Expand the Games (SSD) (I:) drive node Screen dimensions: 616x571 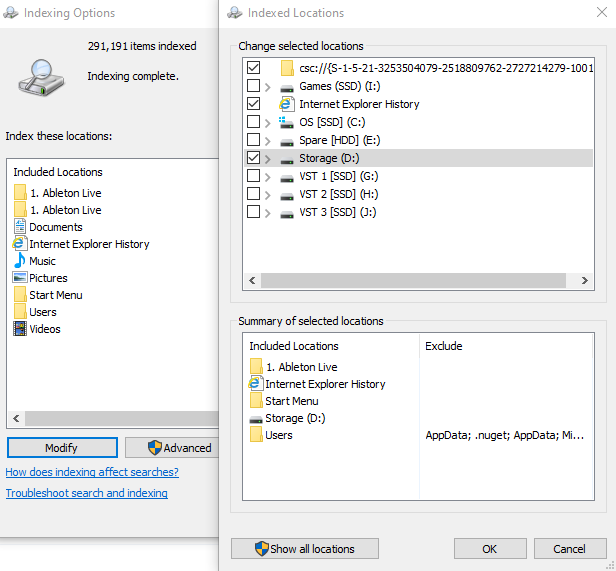[268, 87]
